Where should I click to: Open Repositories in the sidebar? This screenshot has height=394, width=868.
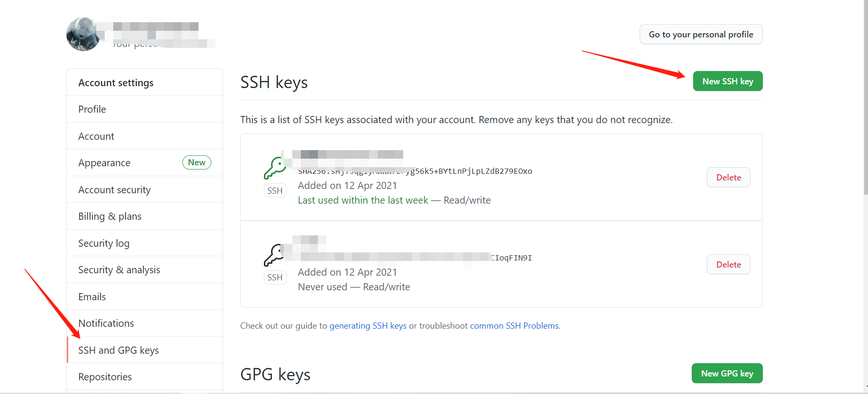click(x=105, y=376)
